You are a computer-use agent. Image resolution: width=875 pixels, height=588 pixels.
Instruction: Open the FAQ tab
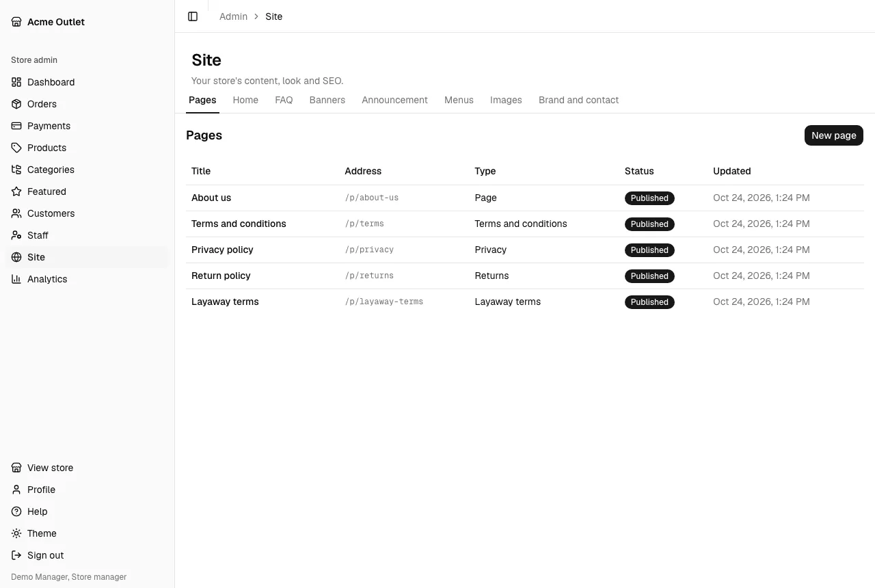pyautogui.click(x=284, y=100)
